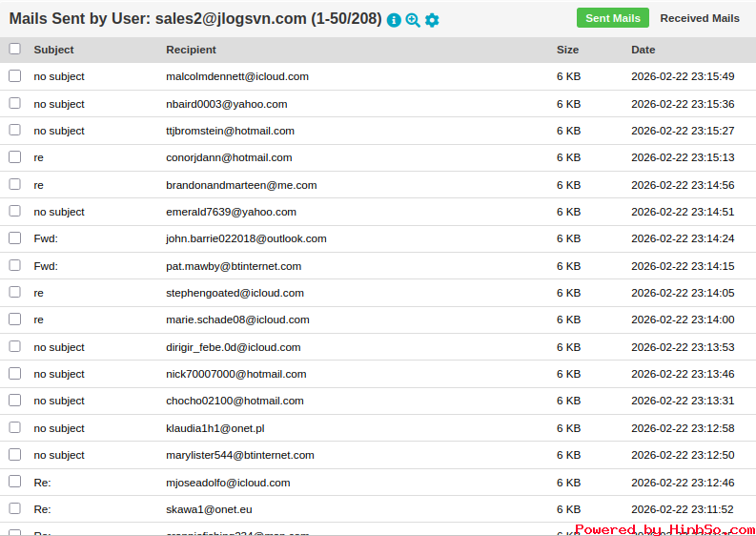Click recipient mjoseadolfo@icloud.com

(228, 483)
